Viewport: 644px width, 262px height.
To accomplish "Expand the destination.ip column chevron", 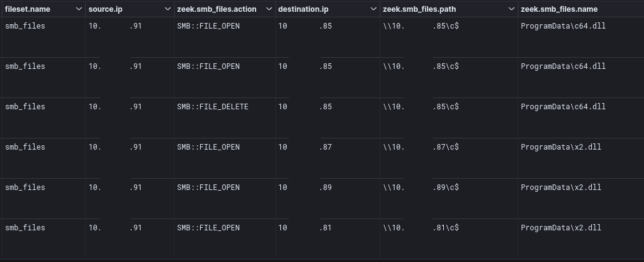I will point(374,9).
